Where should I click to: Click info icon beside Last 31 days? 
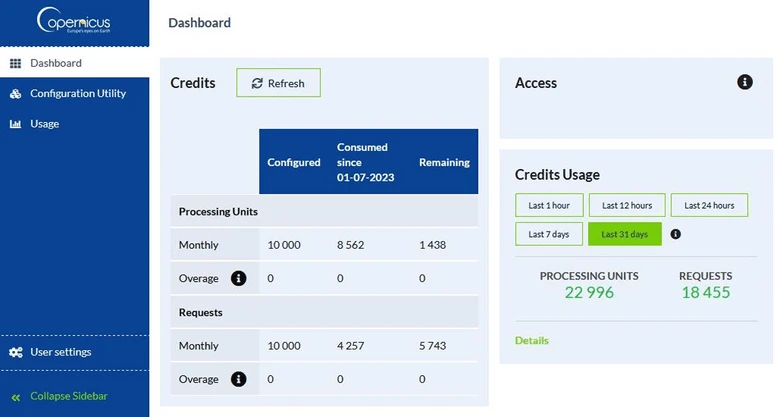[676, 234]
